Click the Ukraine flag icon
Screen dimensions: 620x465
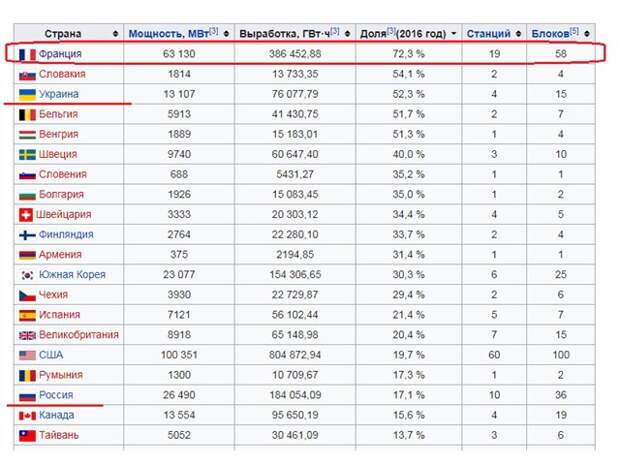(27, 95)
